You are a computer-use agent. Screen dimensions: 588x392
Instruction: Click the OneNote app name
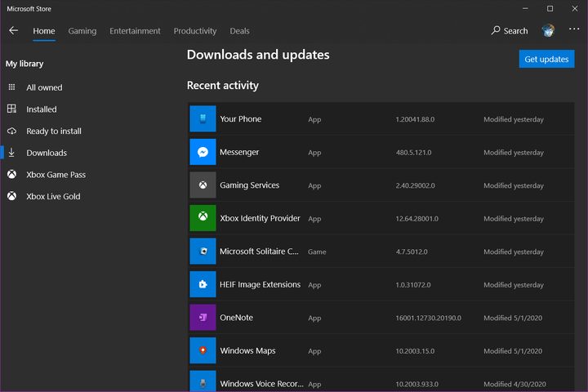click(236, 318)
